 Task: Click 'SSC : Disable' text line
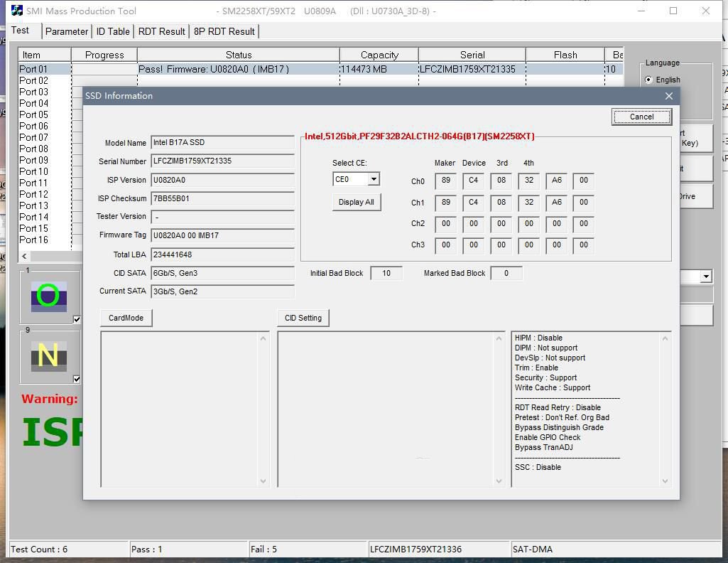538,467
